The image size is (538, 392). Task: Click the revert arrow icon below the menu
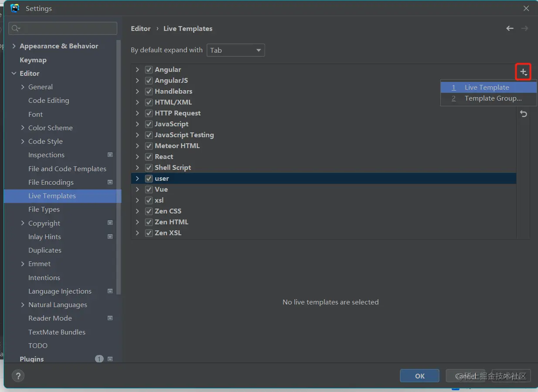523,114
